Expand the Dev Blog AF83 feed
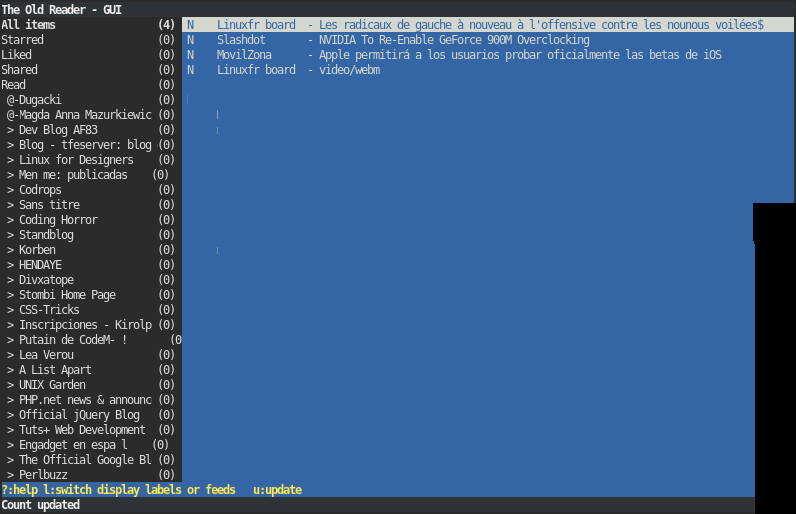 point(90,130)
